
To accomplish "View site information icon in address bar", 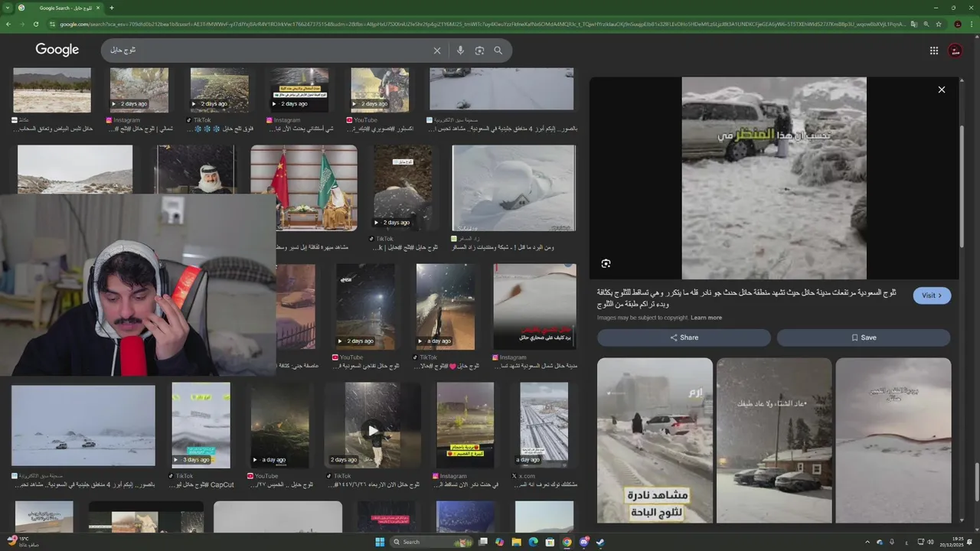I will 52,24.
